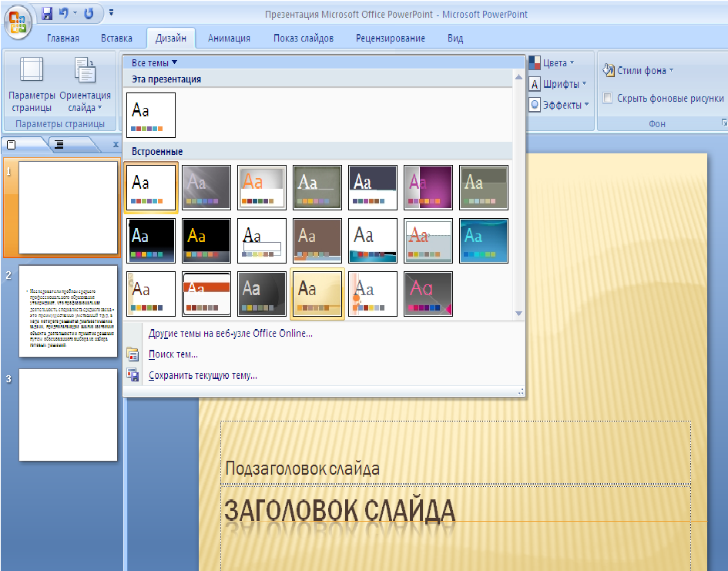Image resolution: width=728 pixels, height=571 pixels.
Task: Select slide 1 thumbnail
Action: tap(69, 207)
